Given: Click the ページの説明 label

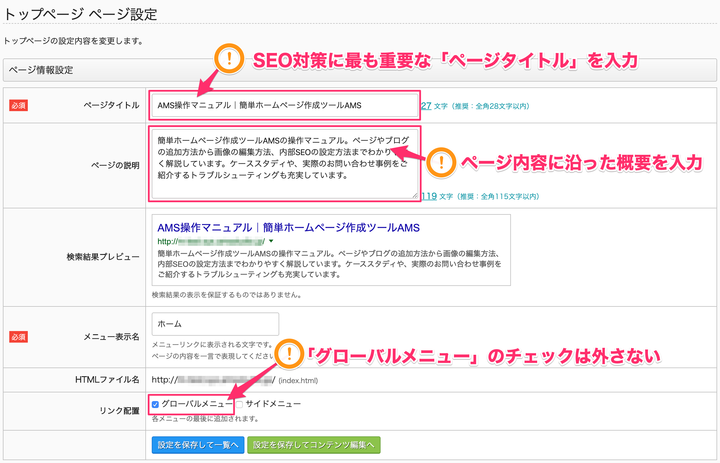Looking at the screenshot, I should (115, 165).
